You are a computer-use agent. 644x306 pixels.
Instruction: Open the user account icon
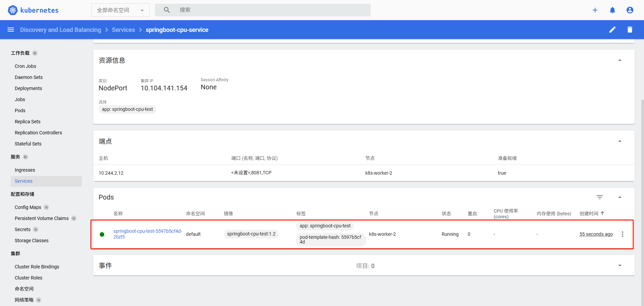click(x=630, y=10)
